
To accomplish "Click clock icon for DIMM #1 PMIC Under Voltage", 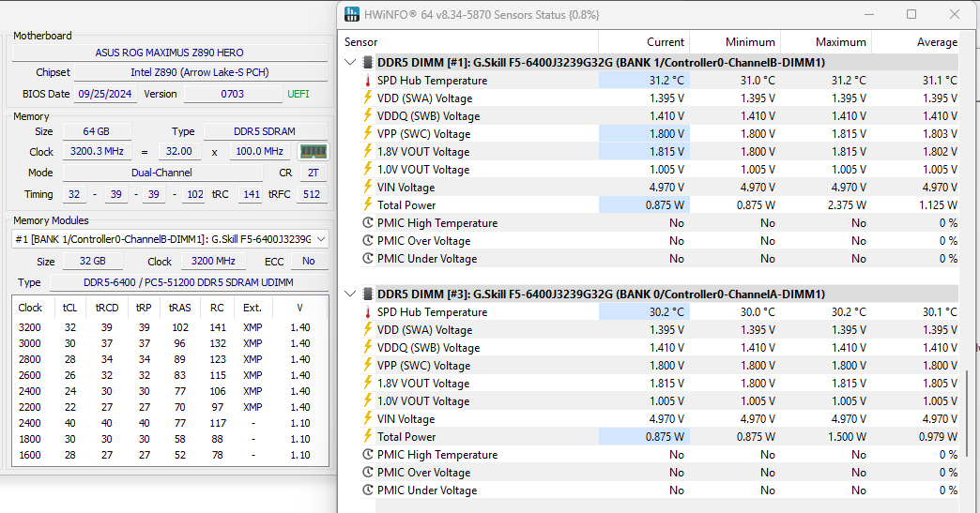I will [x=368, y=258].
